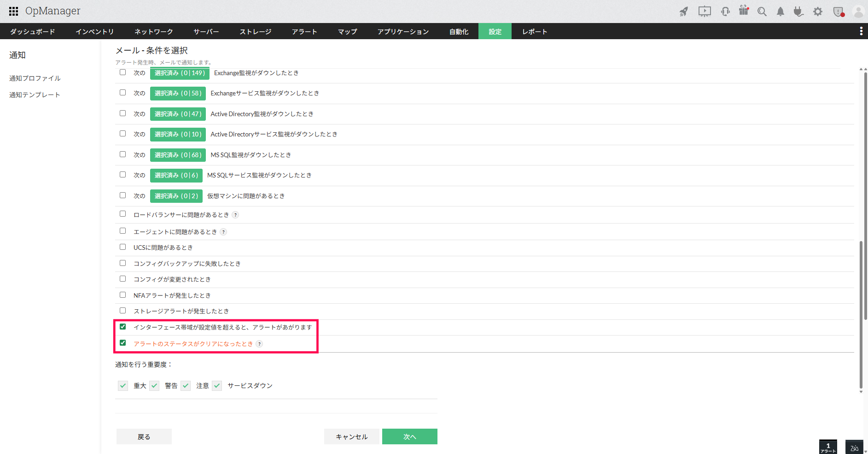The width and height of the screenshot is (868, 454).
Task: Click the headset support icon
Action: click(725, 12)
